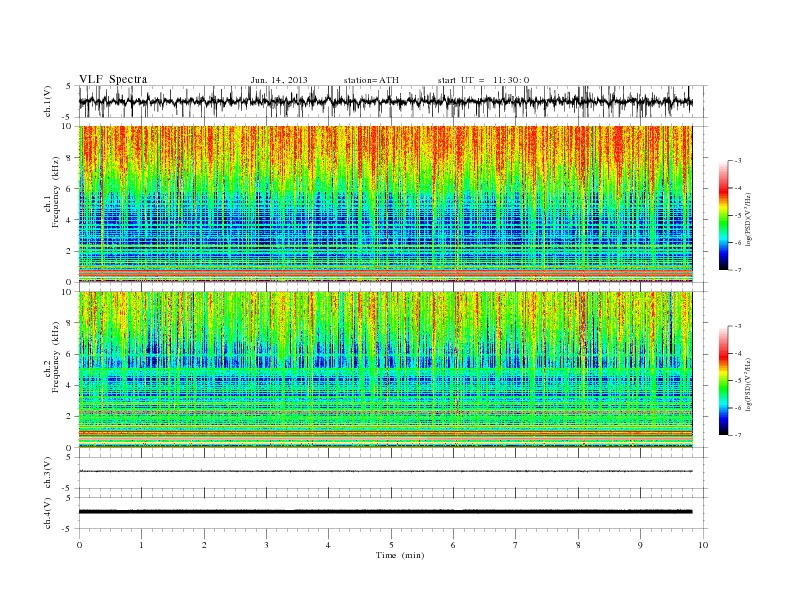Click the ch.3 voltage trace line

point(385,471)
